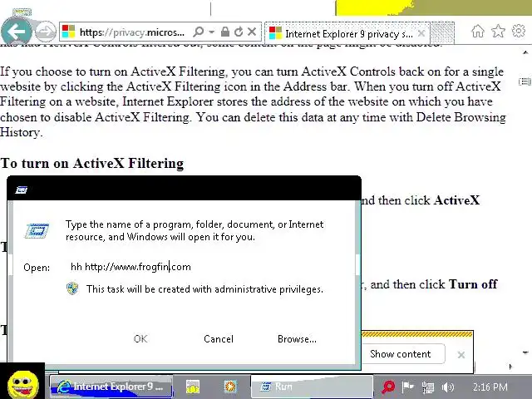The image size is (532, 399).
Task: Select the Internet Explorer 9 privacy tab
Action: [x=347, y=33]
